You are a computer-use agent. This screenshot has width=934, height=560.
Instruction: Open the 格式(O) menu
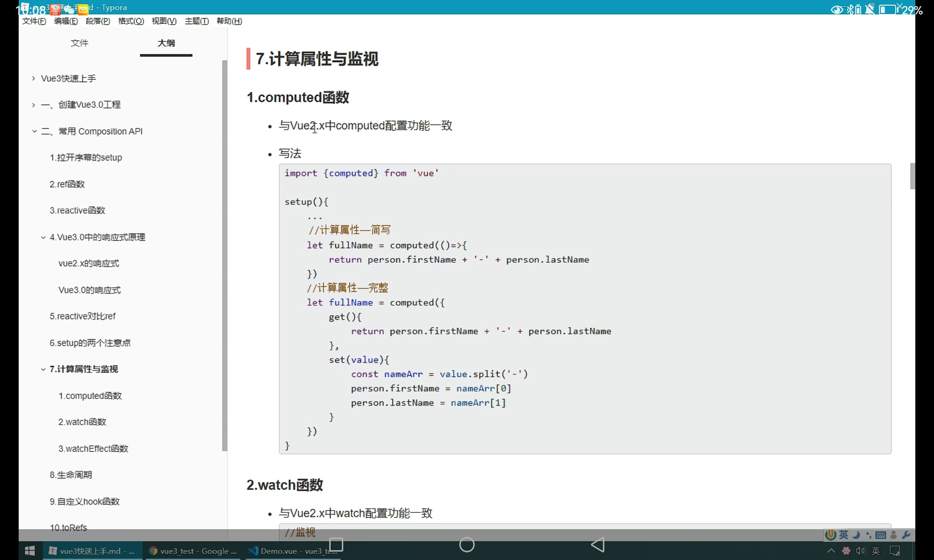[131, 21]
